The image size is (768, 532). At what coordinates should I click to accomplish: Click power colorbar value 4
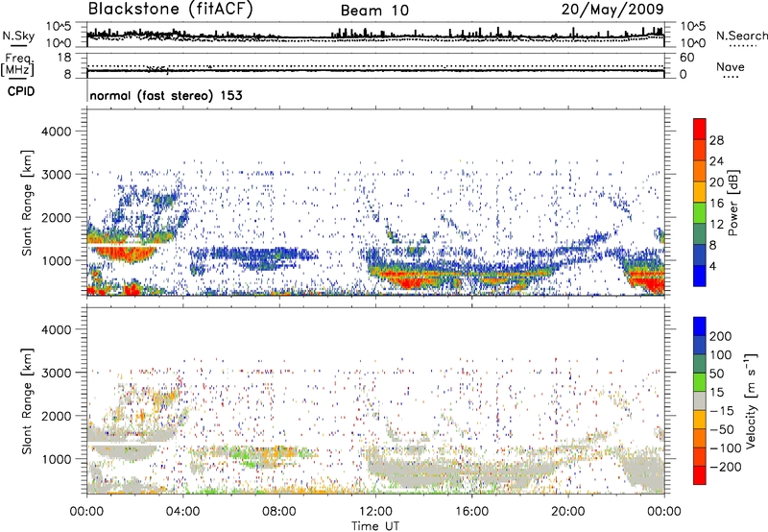712,266
